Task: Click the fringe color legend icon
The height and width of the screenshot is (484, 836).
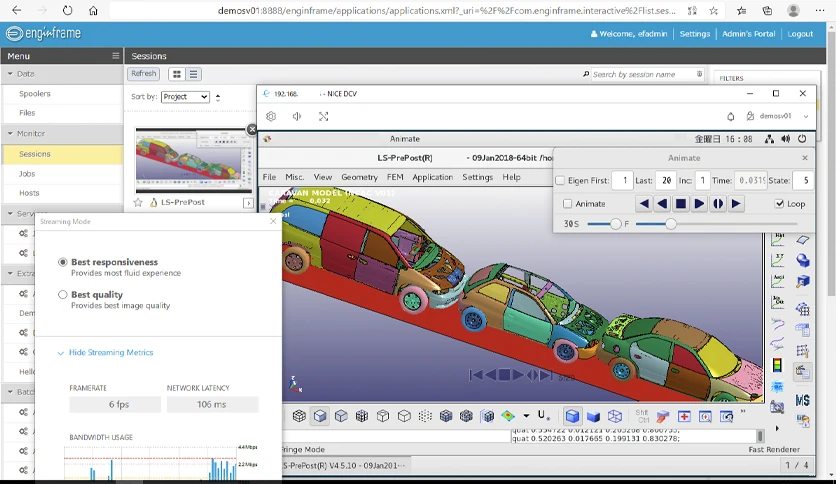Action: coord(777,365)
